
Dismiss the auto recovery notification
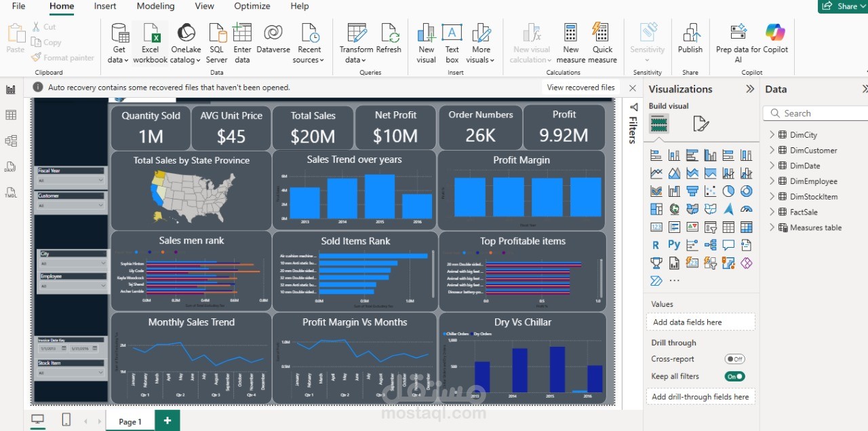click(633, 88)
